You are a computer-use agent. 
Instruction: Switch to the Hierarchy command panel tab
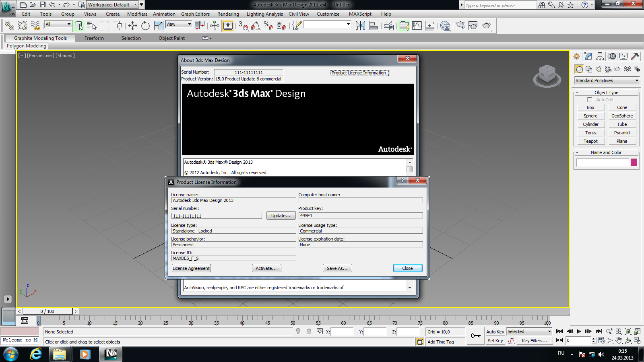600,56
